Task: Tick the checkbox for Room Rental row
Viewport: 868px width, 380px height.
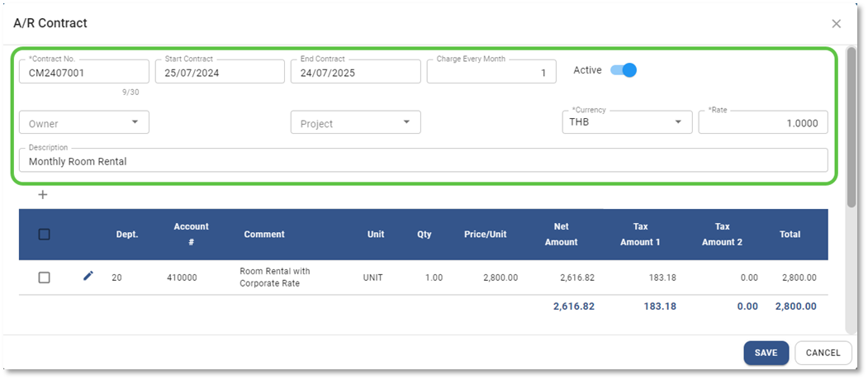Action: coord(45,278)
